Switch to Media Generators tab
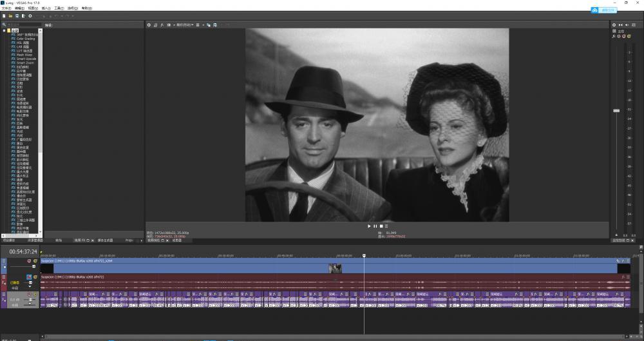This screenshot has height=341, width=644. [x=105, y=240]
